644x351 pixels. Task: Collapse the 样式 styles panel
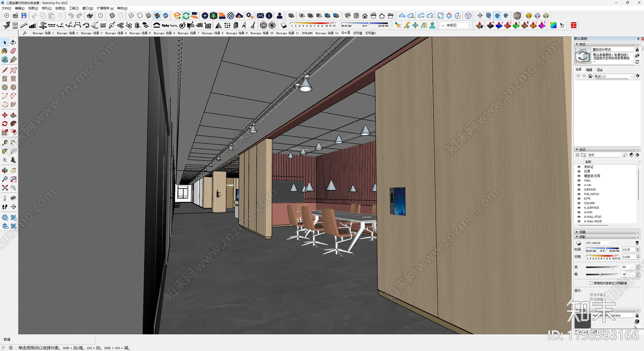(x=577, y=44)
